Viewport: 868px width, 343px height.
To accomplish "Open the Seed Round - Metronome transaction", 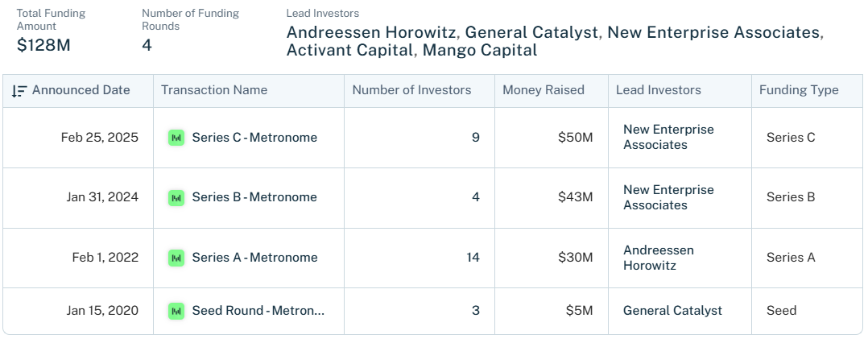I will [x=258, y=311].
